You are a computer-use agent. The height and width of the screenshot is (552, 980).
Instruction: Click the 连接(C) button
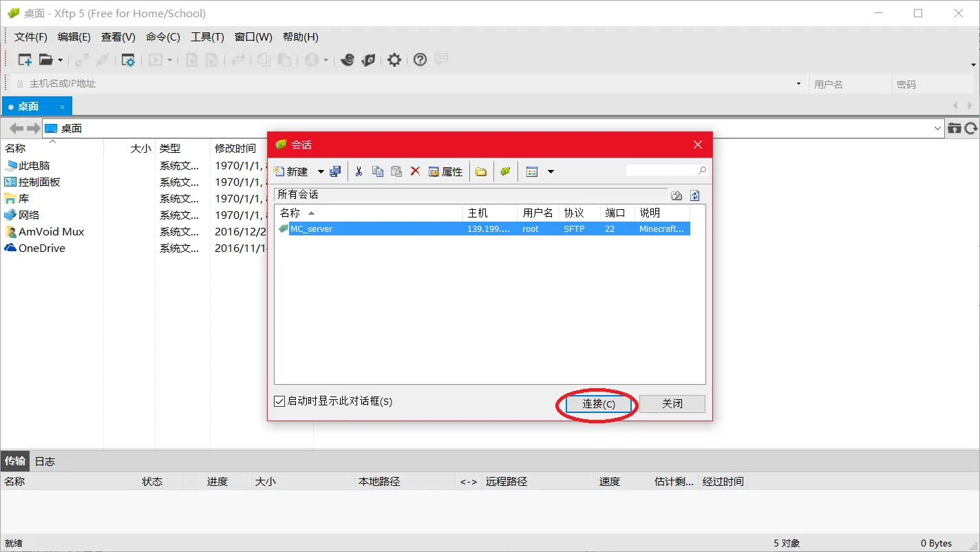coord(599,404)
